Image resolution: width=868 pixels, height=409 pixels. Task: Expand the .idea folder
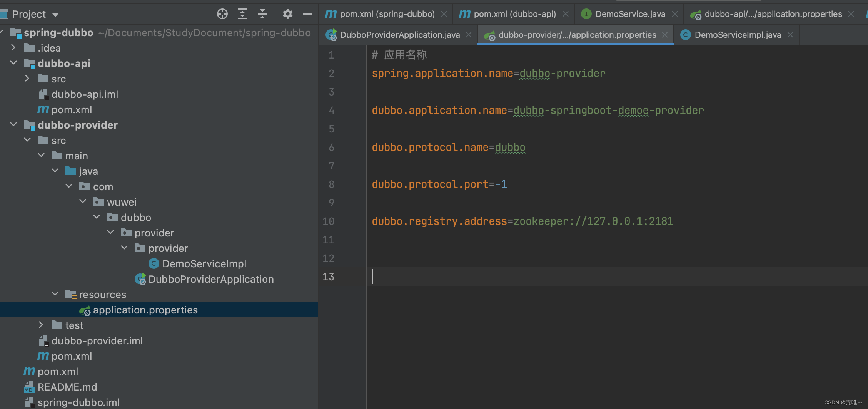[13, 48]
